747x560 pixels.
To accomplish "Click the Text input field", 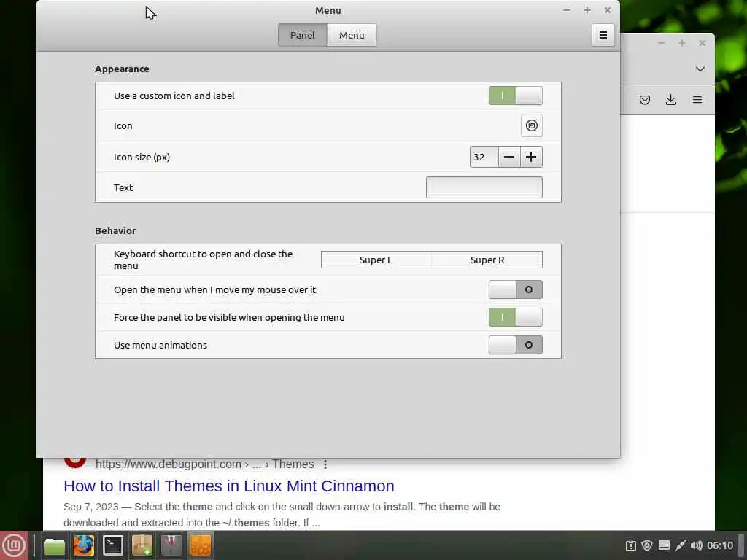I will 484,187.
